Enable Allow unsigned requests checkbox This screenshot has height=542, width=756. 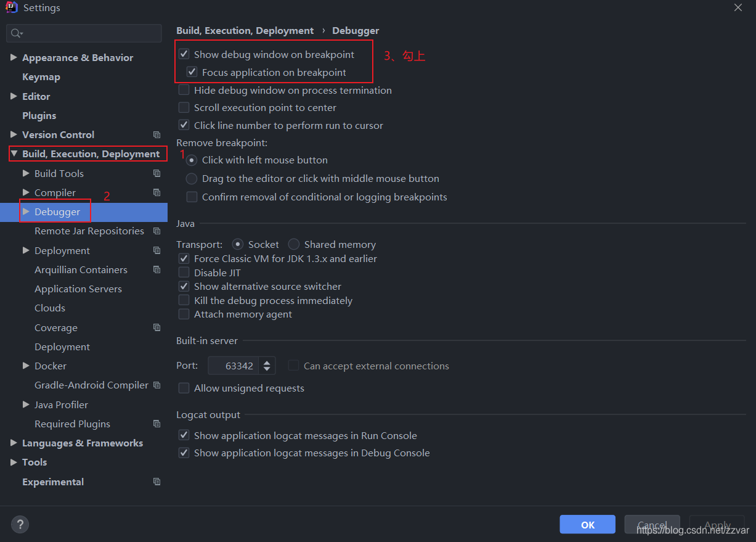184,388
